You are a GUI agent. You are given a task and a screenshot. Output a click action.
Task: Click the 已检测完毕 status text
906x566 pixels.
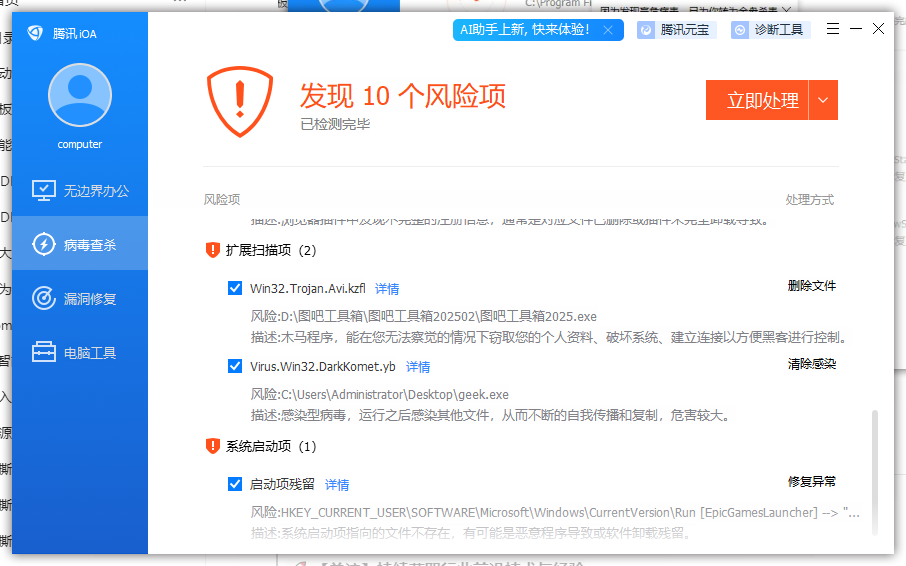(335, 124)
